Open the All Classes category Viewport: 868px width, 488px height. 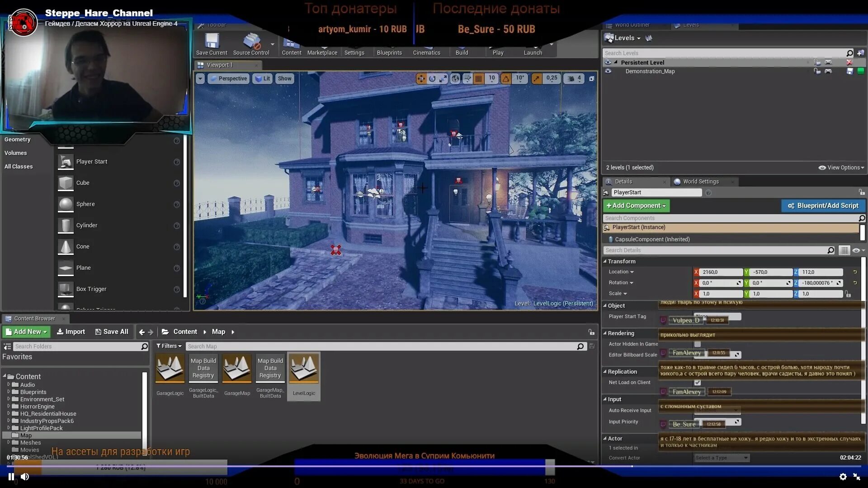point(19,167)
